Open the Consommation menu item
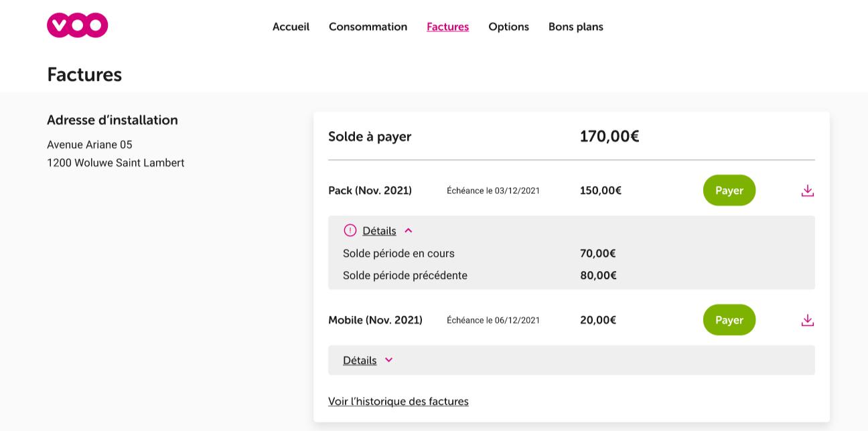 tap(368, 27)
